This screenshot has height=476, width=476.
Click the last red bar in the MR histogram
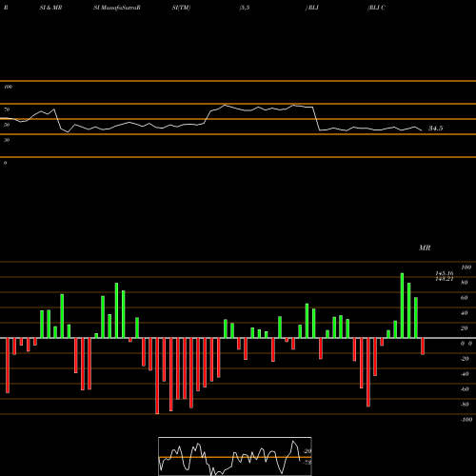click(x=423, y=347)
